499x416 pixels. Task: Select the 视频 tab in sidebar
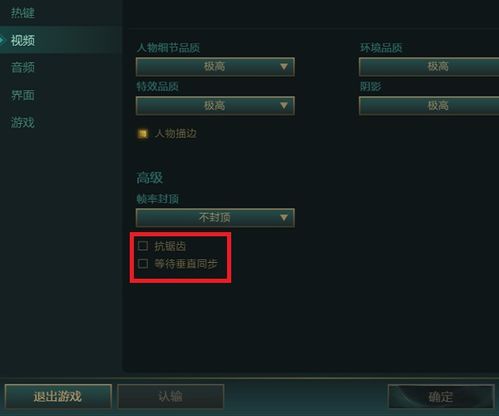23,41
